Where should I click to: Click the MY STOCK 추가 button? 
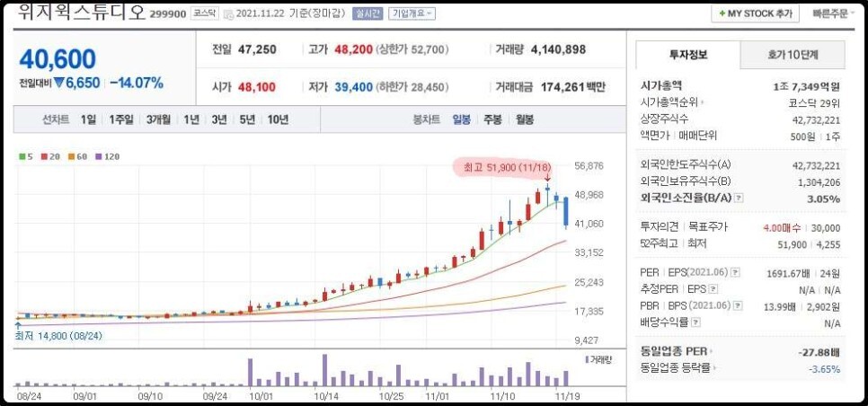tap(755, 13)
